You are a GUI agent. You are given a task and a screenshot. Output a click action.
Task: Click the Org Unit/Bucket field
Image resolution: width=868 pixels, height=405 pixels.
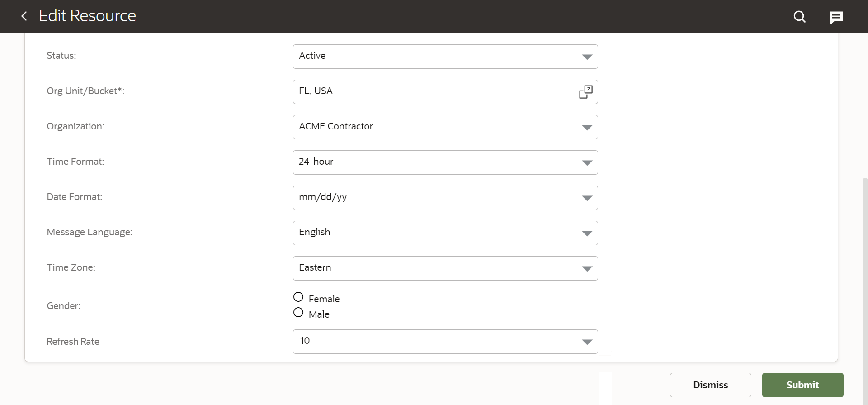[434, 92]
